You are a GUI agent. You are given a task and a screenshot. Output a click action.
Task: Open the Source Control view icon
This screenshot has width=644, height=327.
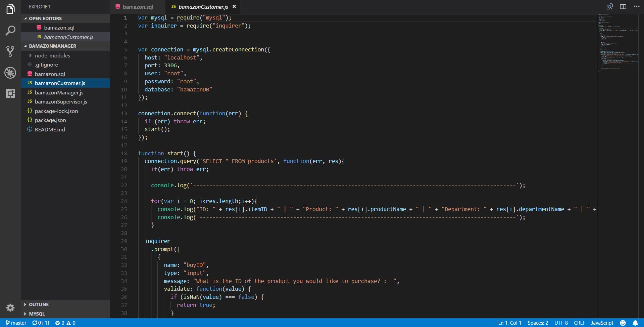pyautogui.click(x=10, y=51)
